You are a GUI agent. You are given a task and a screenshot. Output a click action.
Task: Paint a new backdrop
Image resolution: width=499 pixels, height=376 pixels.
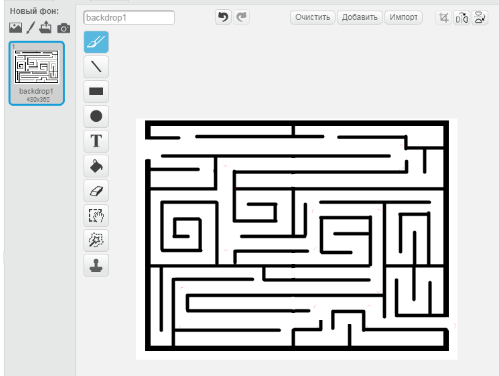tap(31, 28)
